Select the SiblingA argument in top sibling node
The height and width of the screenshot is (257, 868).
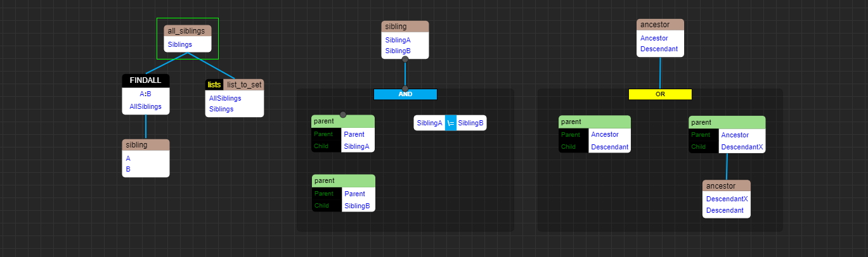coord(398,40)
